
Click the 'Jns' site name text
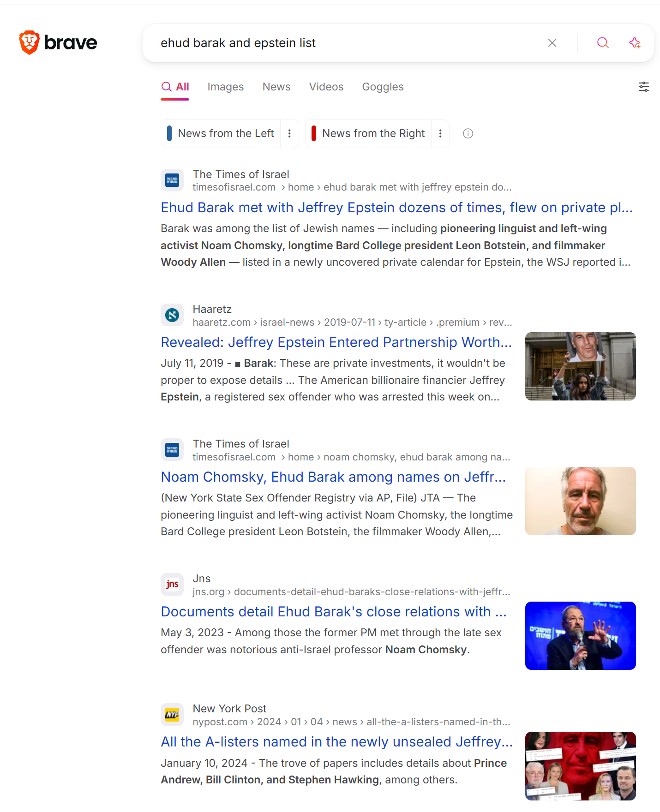pos(201,579)
